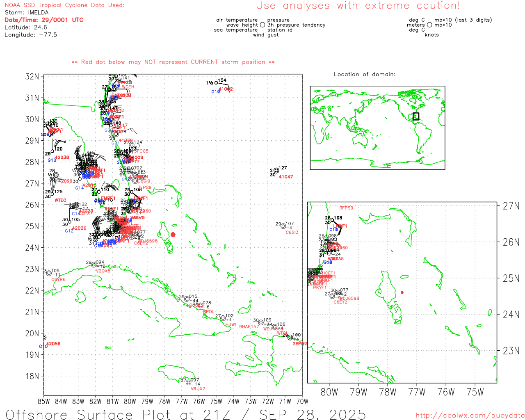Click the red storm dot in the zoomed inset map
The height and width of the screenshot is (420, 525).
(x=402, y=292)
